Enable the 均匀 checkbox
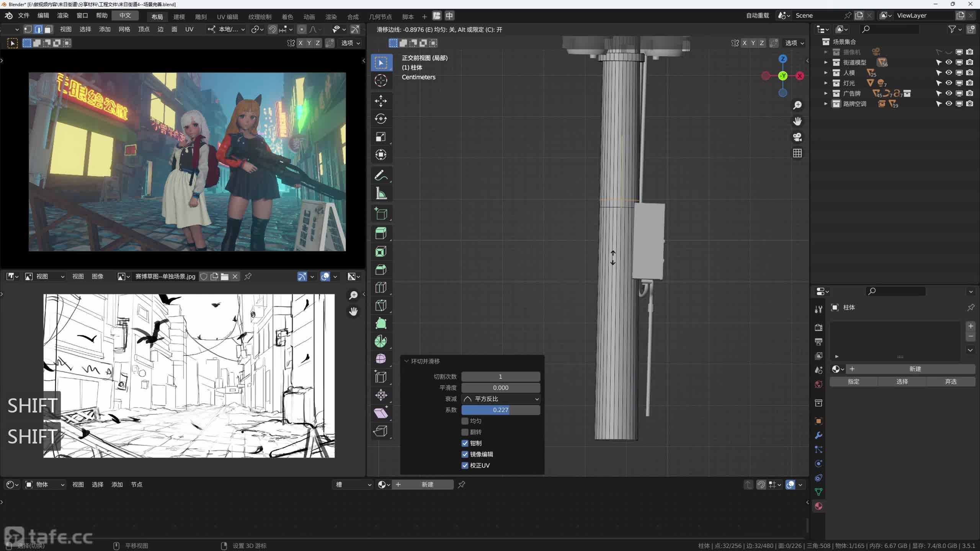980x551 pixels. [x=465, y=421]
